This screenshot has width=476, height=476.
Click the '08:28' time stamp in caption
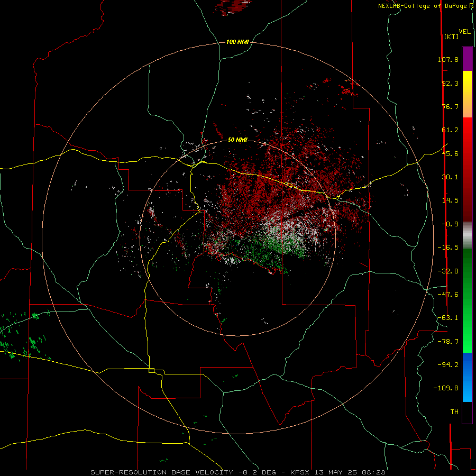pyautogui.click(x=374, y=472)
